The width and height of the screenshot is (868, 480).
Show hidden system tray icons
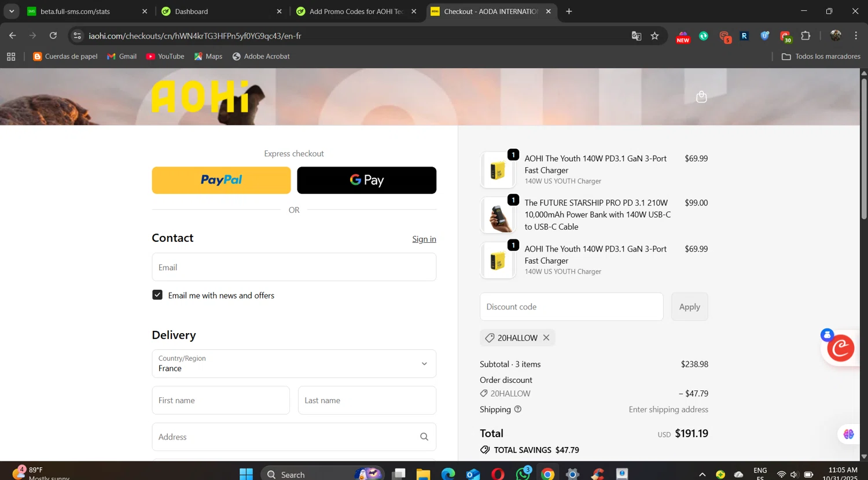(702, 474)
